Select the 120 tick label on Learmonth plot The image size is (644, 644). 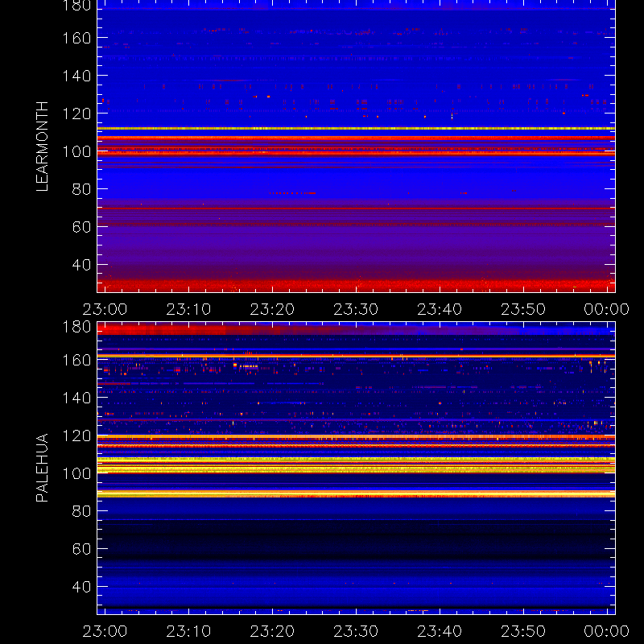[76, 114]
